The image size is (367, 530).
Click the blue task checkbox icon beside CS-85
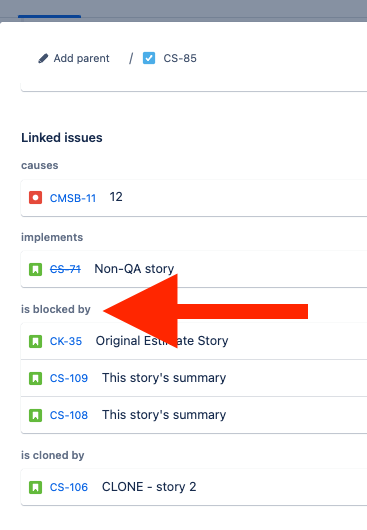(149, 58)
